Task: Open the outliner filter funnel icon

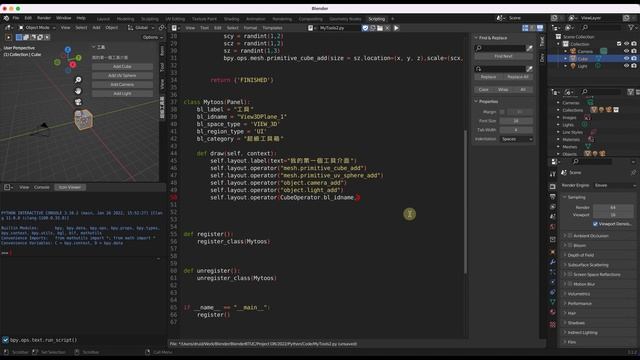Action: [631, 27]
